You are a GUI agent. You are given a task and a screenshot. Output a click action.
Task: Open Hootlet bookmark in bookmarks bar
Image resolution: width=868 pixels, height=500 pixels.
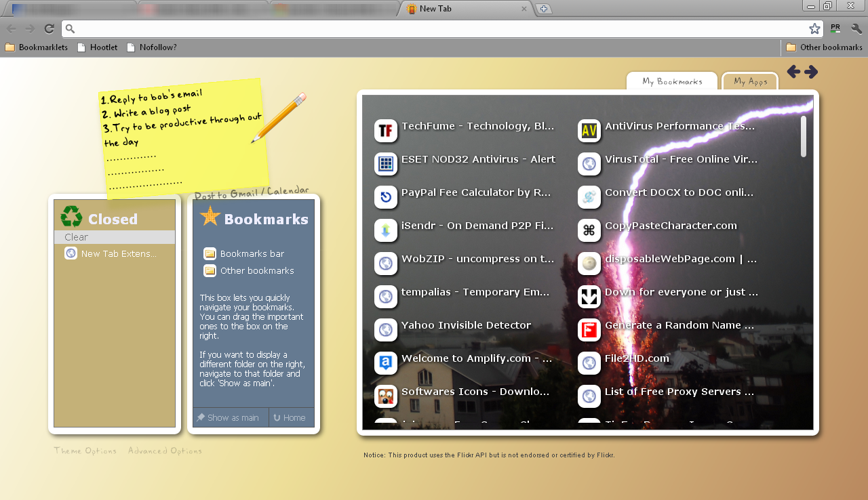97,47
